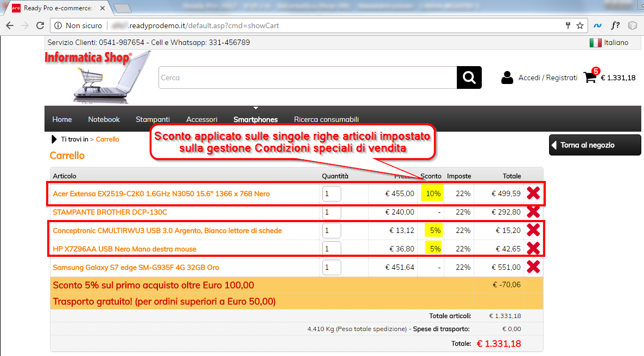Open a new browser tab
The image size is (644, 356).
(122, 8)
